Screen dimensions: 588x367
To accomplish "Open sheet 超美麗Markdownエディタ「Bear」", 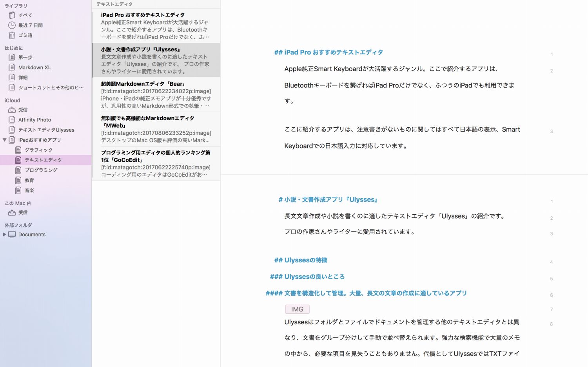I will coord(156,94).
